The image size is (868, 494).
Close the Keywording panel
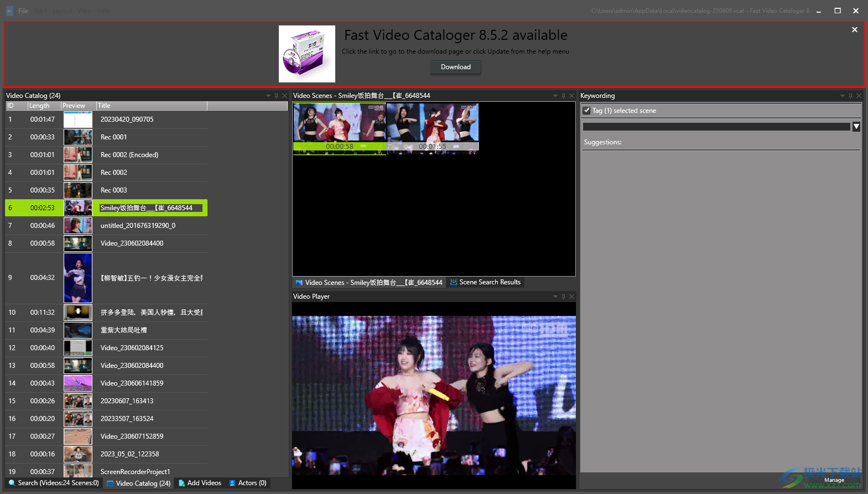click(x=859, y=96)
